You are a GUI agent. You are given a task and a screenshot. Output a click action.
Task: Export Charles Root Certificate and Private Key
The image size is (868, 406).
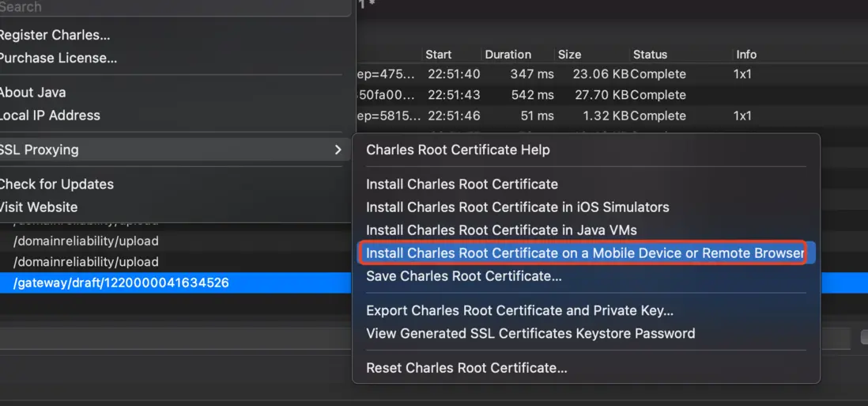point(519,310)
